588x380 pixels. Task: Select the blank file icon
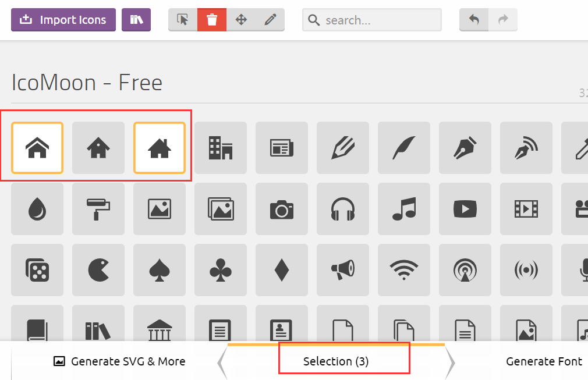(x=343, y=323)
